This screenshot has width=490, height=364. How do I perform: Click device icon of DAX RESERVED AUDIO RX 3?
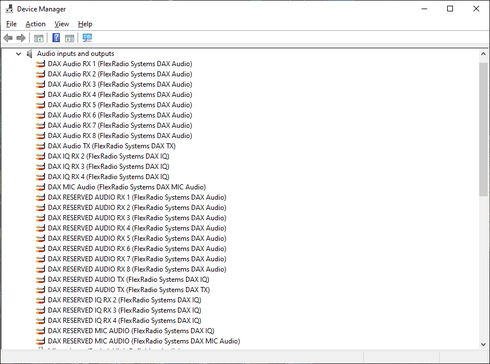coord(40,218)
